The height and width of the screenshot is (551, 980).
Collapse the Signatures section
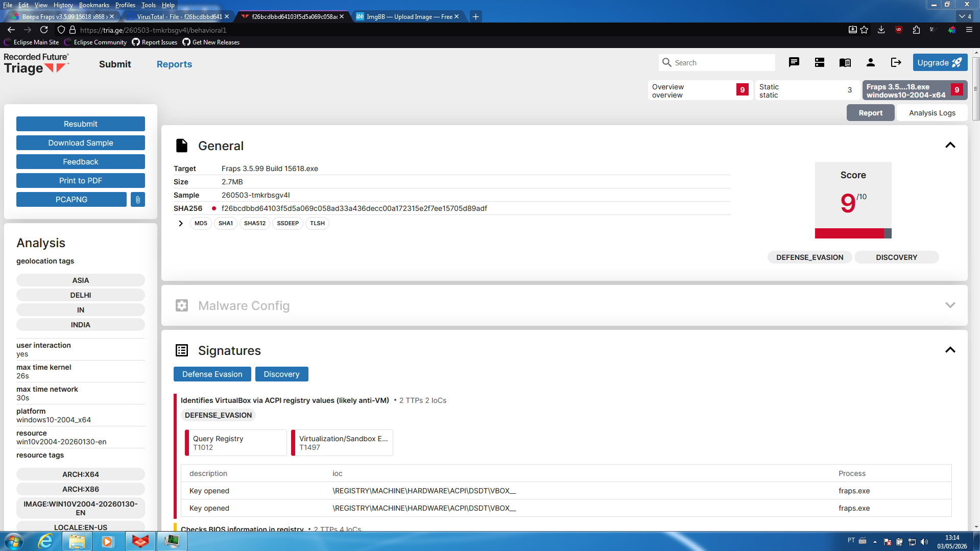click(950, 350)
